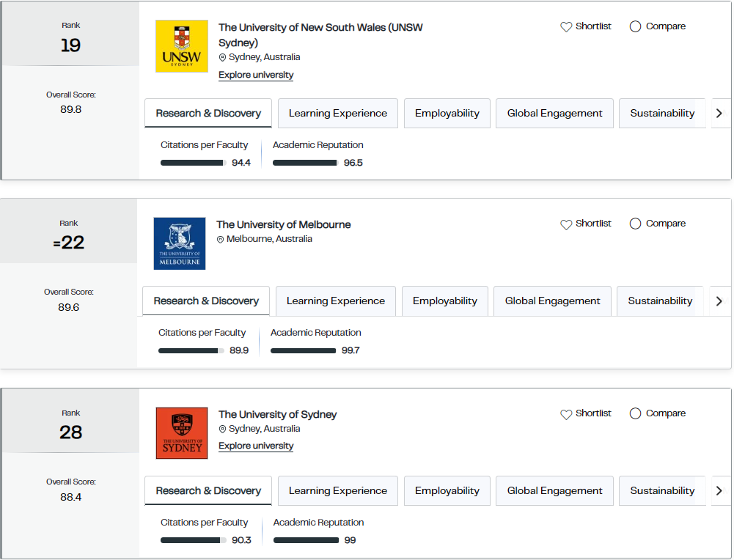Select Compare radio for University of Sydney

[635, 413]
